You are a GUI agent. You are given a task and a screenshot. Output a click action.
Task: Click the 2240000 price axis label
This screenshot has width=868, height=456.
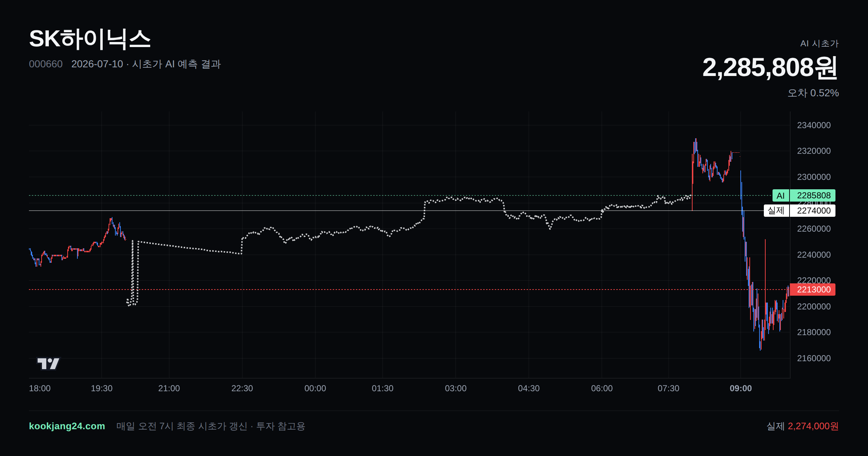click(814, 255)
